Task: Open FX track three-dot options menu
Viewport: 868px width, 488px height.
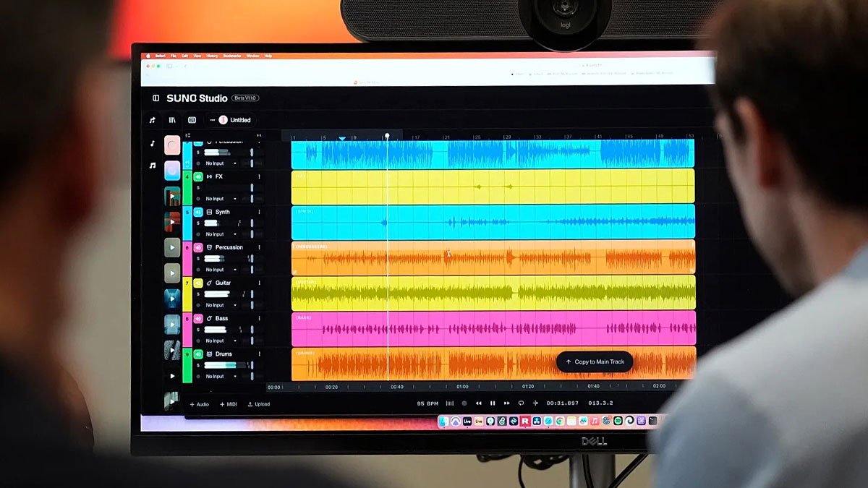Action: click(x=259, y=176)
